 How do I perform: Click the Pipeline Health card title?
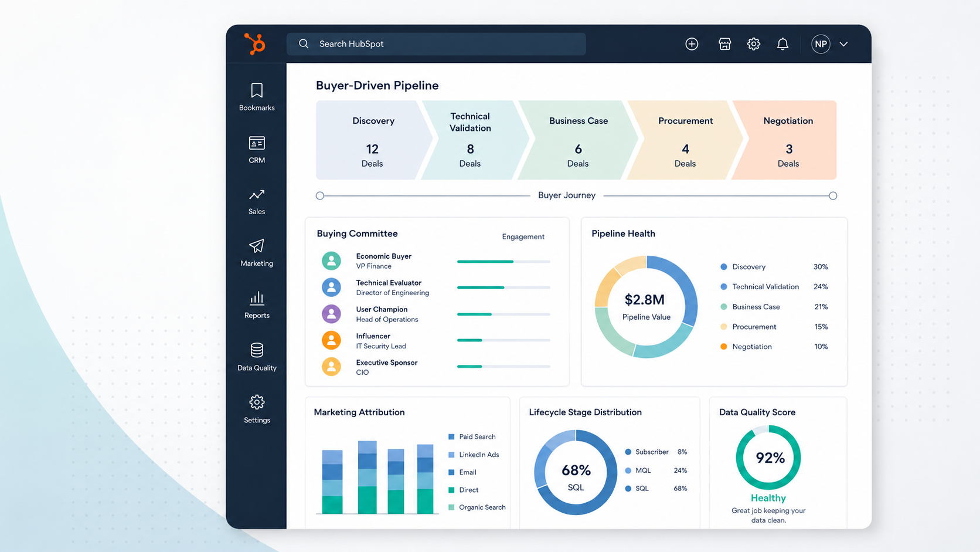623,233
